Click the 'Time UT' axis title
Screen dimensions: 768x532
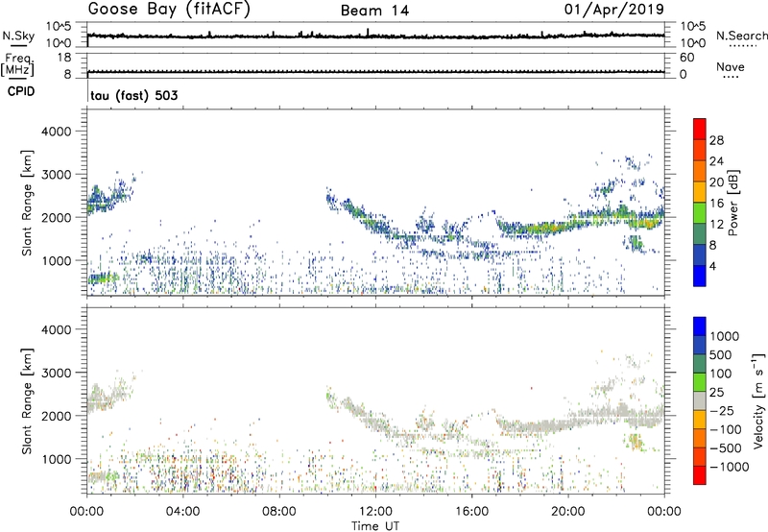pyautogui.click(x=375, y=526)
